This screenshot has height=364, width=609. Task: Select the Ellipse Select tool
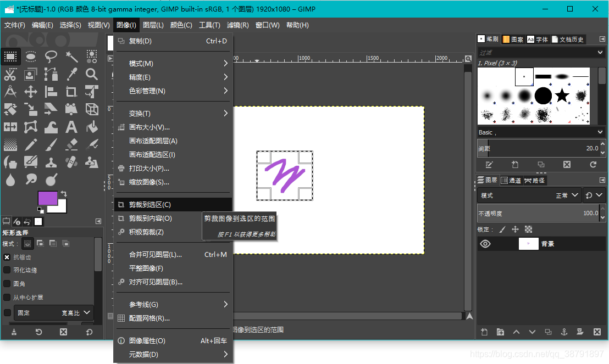(31, 57)
